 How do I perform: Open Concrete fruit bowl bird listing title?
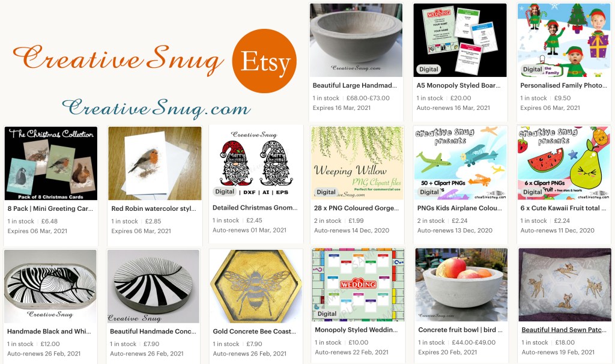click(461, 330)
